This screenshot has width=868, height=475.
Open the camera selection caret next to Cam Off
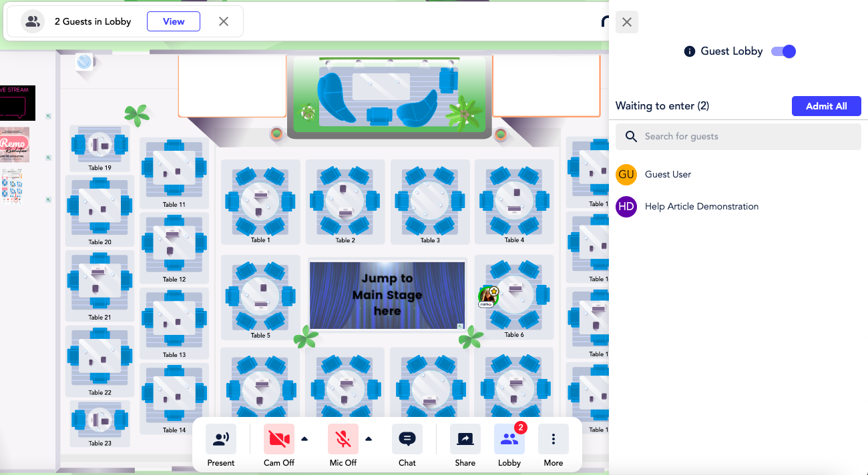(304, 439)
